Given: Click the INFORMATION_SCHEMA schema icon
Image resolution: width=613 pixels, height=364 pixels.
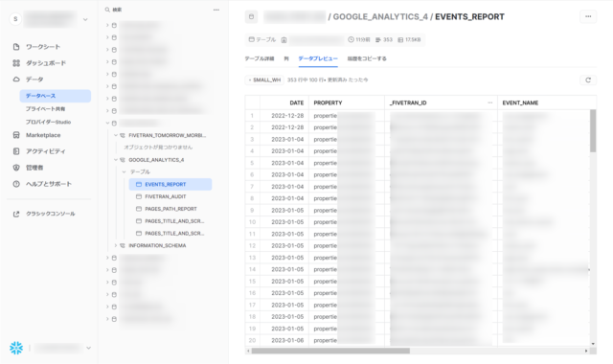Looking at the screenshot, I should (x=123, y=245).
